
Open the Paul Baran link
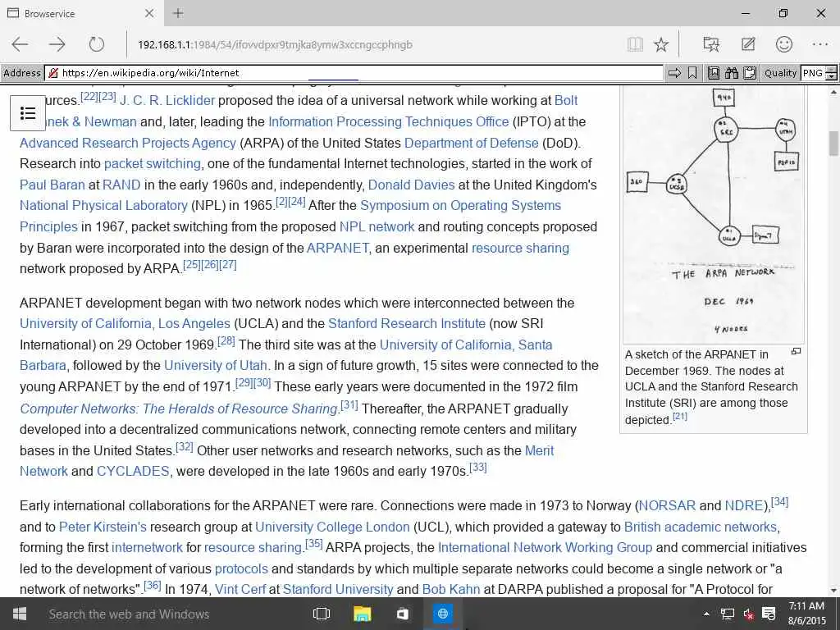pyautogui.click(x=52, y=185)
